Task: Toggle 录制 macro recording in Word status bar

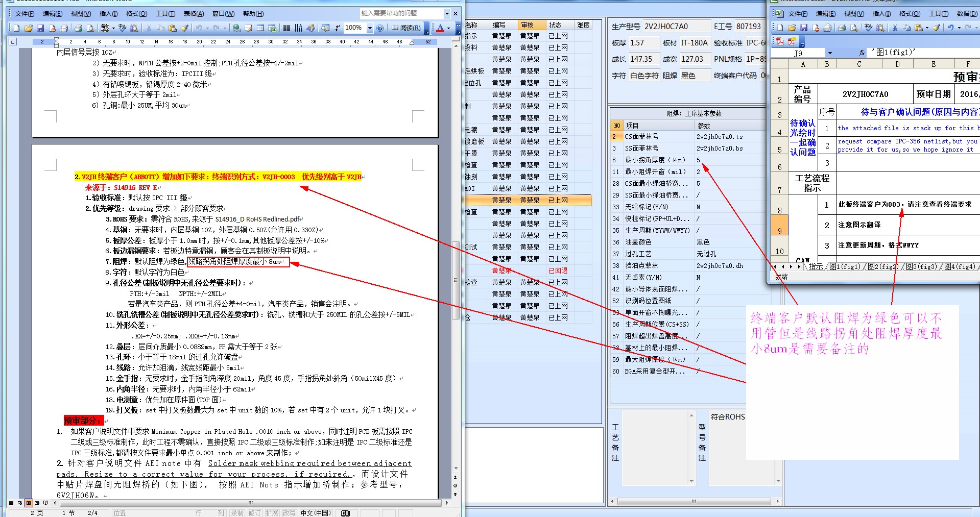Action: coord(237,513)
